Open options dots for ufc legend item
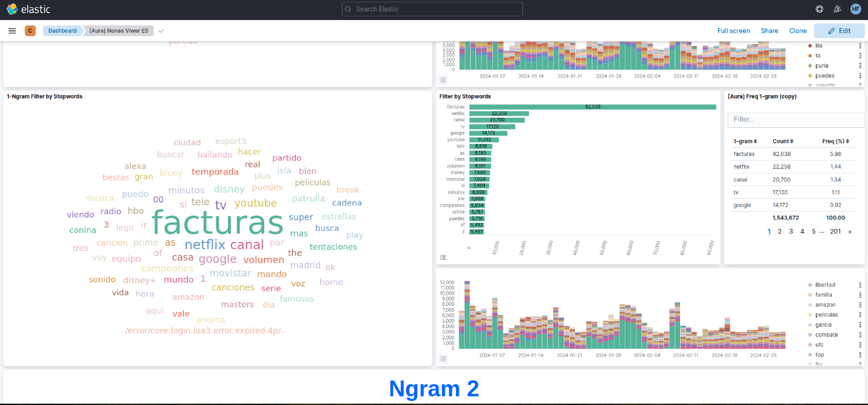 [860, 345]
